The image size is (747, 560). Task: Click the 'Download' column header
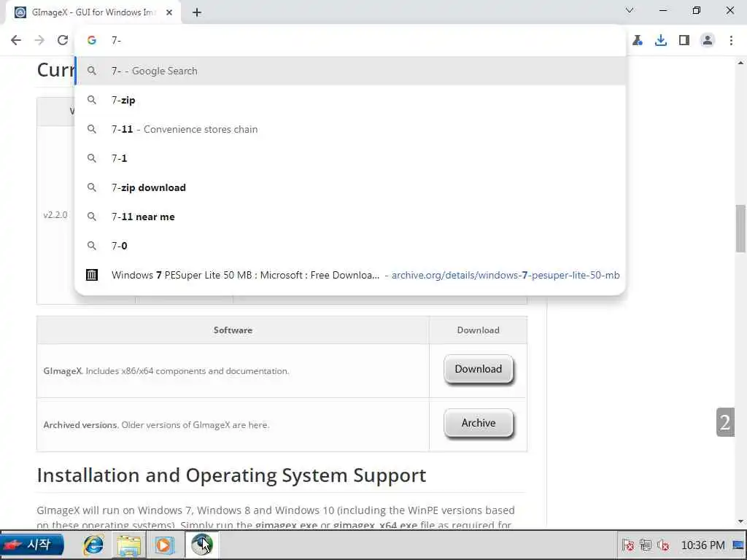(x=479, y=330)
